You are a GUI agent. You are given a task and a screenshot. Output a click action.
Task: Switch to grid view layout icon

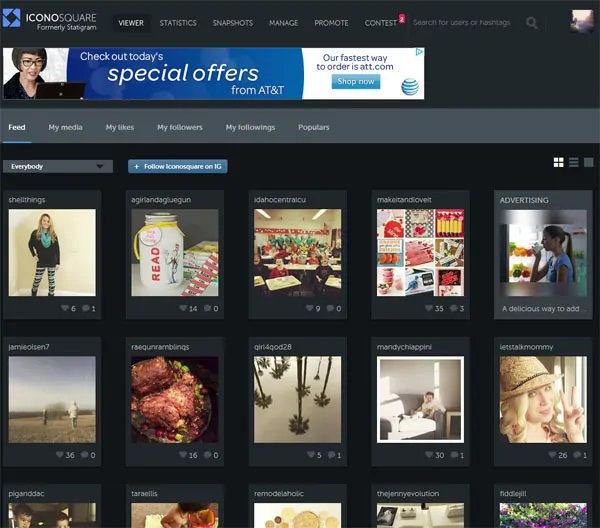pos(558,163)
